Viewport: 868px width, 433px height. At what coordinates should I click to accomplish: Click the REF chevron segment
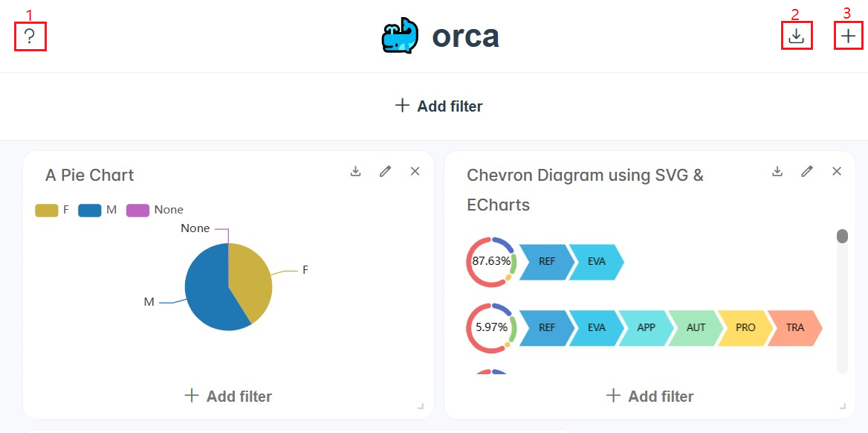pyautogui.click(x=547, y=262)
